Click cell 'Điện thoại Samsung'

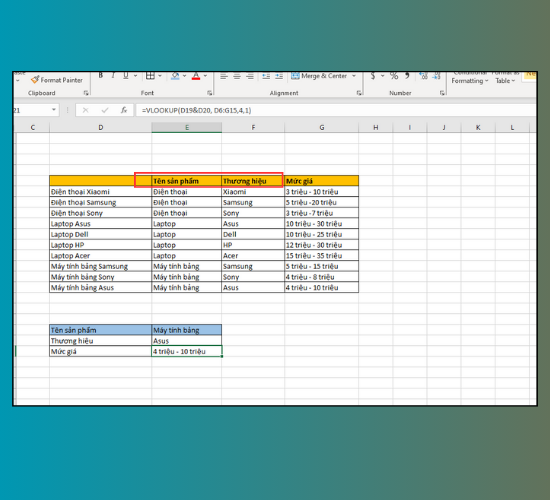coord(101,202)
